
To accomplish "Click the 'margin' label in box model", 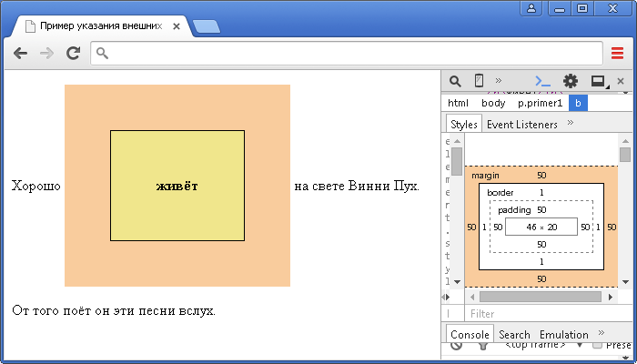I will 485,176.
